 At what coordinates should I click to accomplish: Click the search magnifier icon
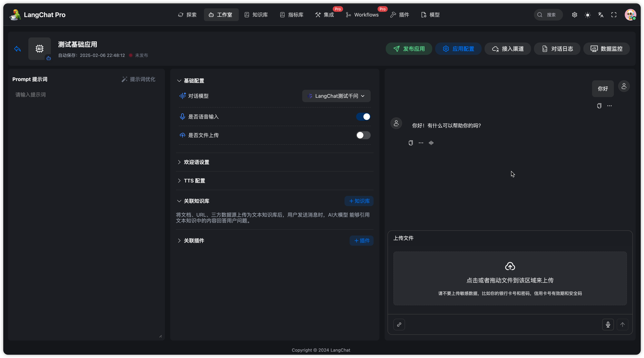tap(540, 15)
